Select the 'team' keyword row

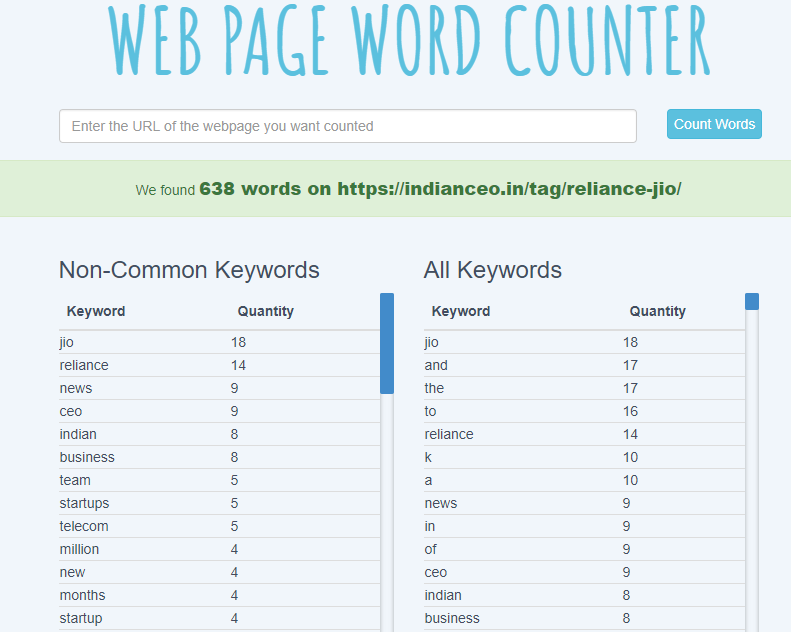pos(219,480)
